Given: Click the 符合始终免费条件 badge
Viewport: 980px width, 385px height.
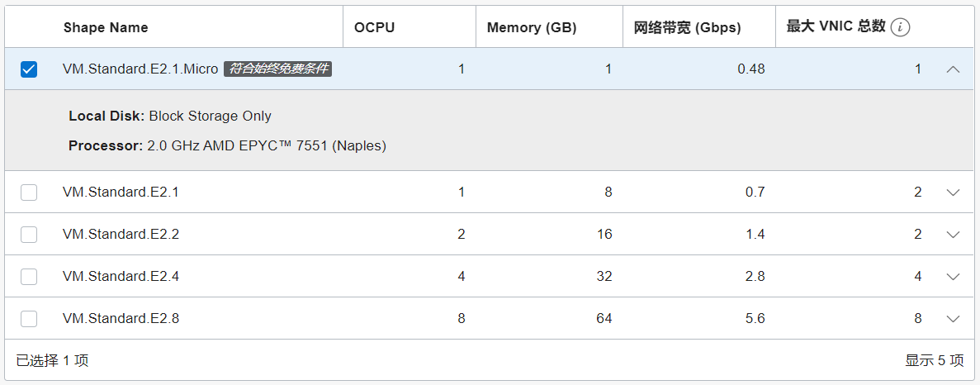Looking at the screenshot, I should 277,69.
